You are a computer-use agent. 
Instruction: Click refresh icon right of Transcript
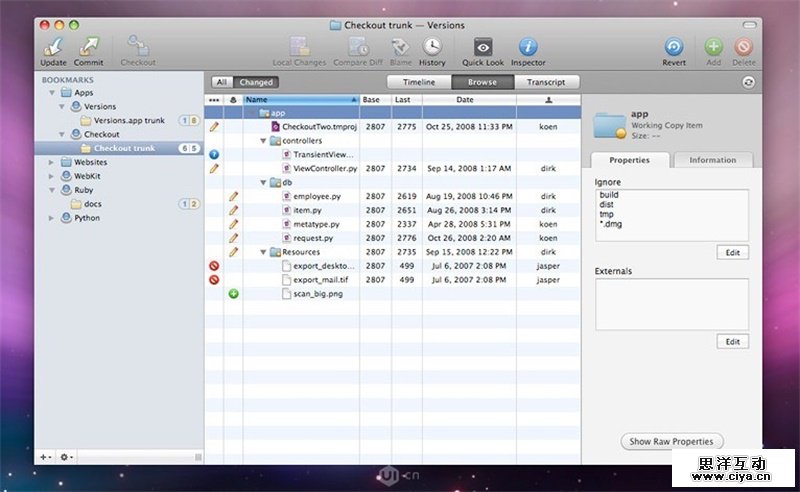pos(749,82)
